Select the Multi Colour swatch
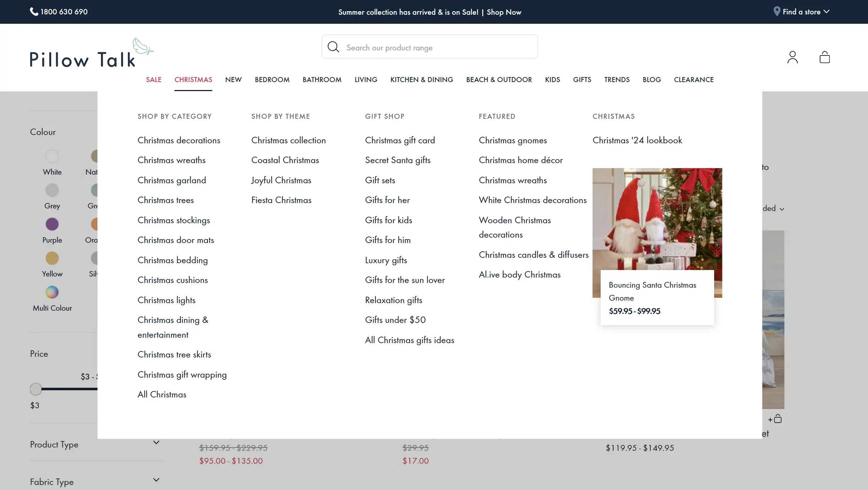 [52, 292]
